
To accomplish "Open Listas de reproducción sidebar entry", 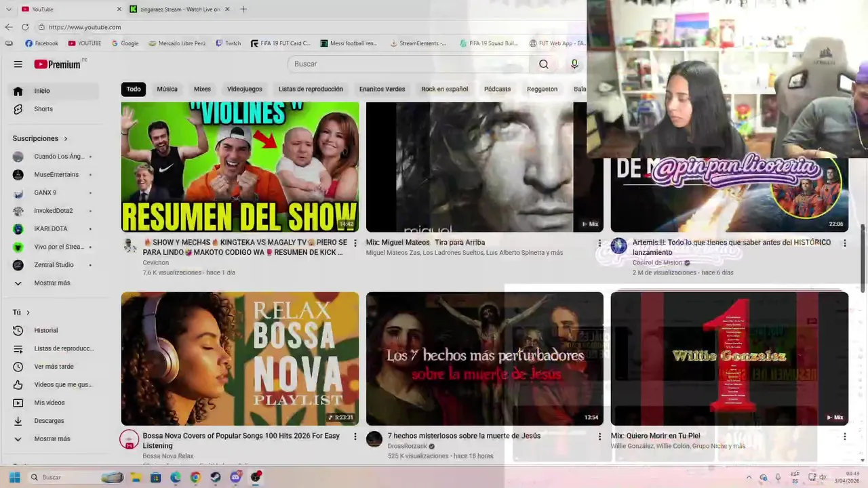I will (54, 348).
